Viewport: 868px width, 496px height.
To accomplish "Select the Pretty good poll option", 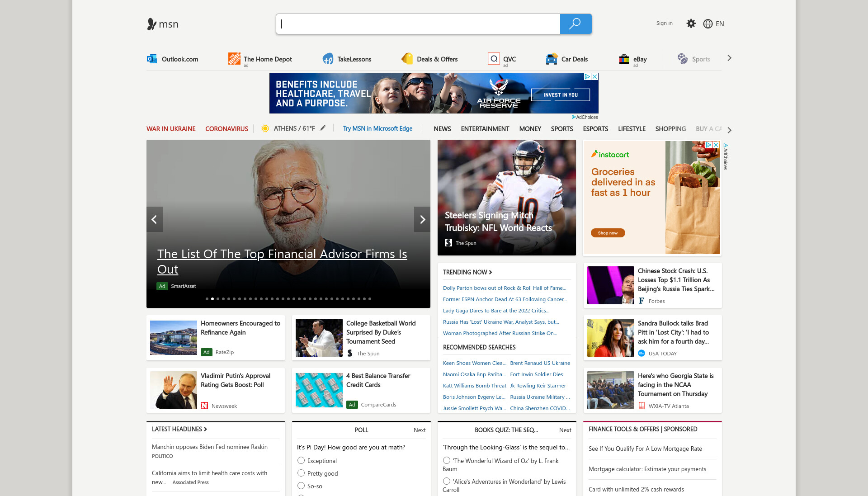I will [301, 473].
